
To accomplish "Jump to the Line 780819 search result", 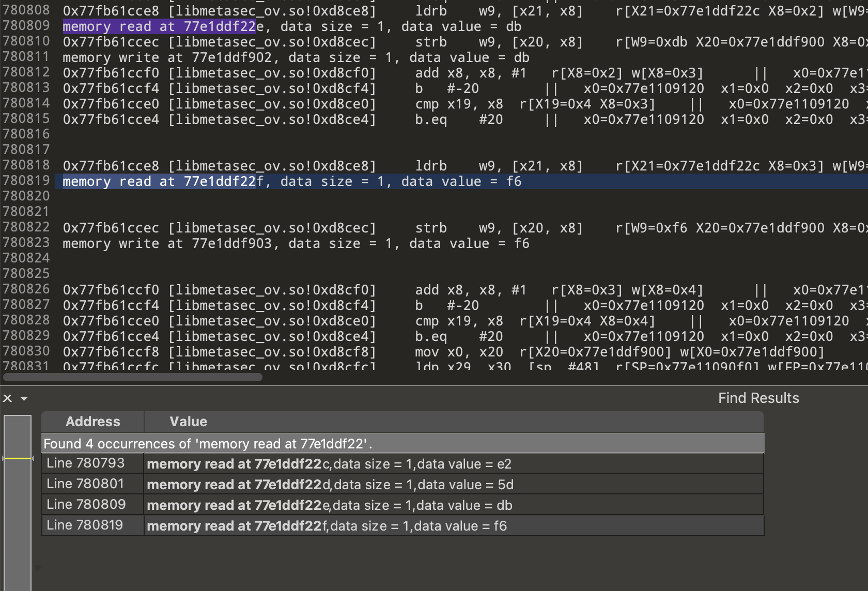I will (86, 525).
